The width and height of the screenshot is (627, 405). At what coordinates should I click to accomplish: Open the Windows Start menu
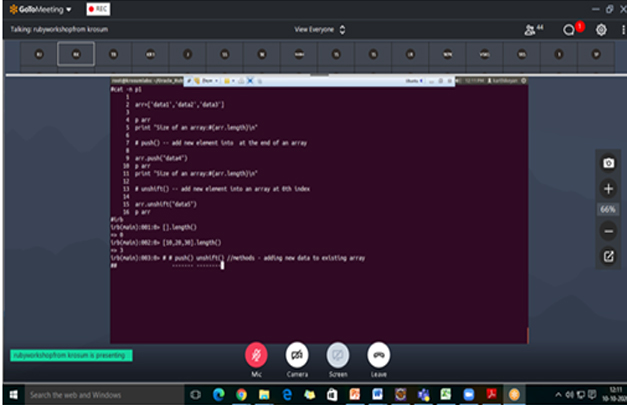coord(12,395)
